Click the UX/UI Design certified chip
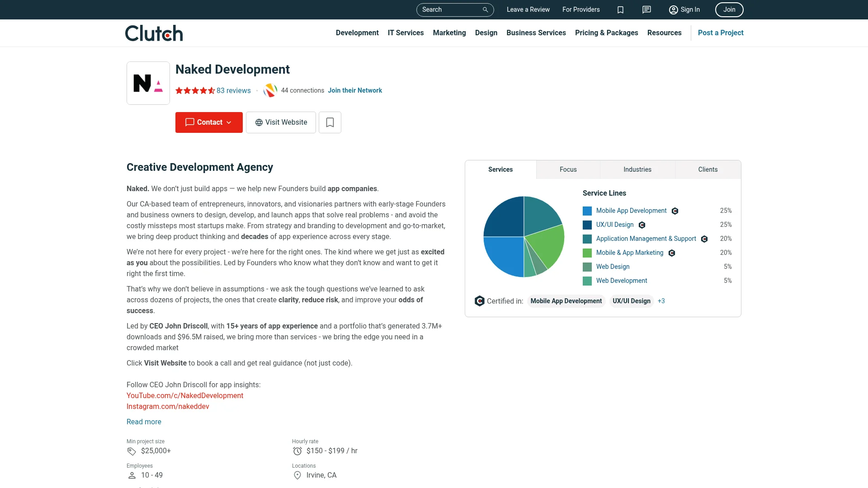This screenshot has height=488, width=868. pyautogui.click(x=632, y=301)
